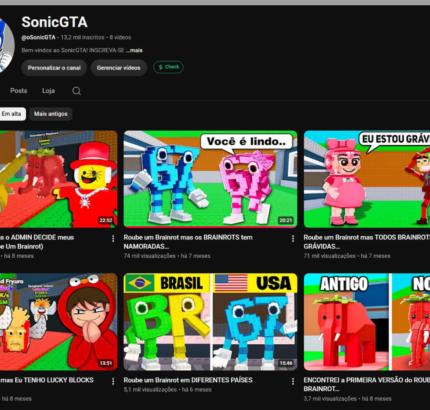Expand channel description with ...mais
The image size is (430, 410).
click(x=134, y=50)
